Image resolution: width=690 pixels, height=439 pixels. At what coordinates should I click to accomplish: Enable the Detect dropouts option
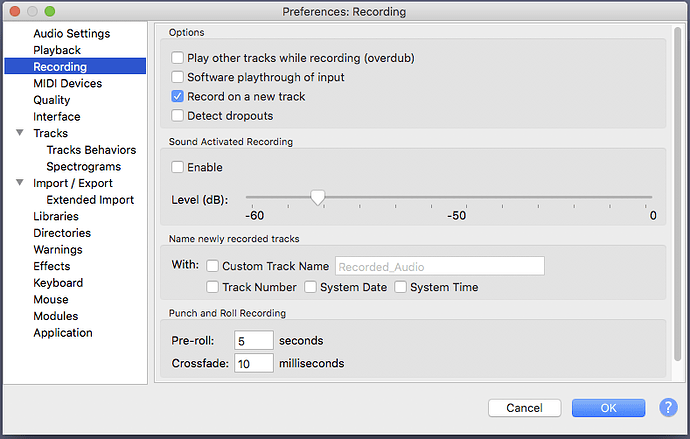[x=178, y=116]
